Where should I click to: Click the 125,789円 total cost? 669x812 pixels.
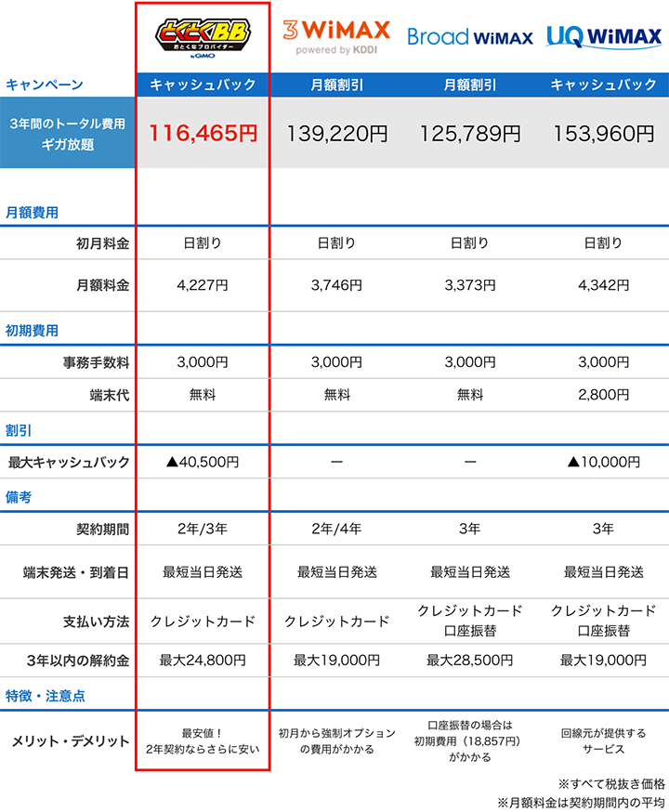click(469, 134)
